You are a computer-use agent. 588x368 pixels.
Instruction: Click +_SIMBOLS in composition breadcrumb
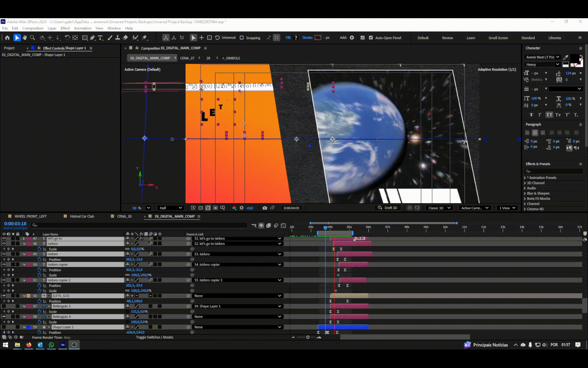pos(231,58)
